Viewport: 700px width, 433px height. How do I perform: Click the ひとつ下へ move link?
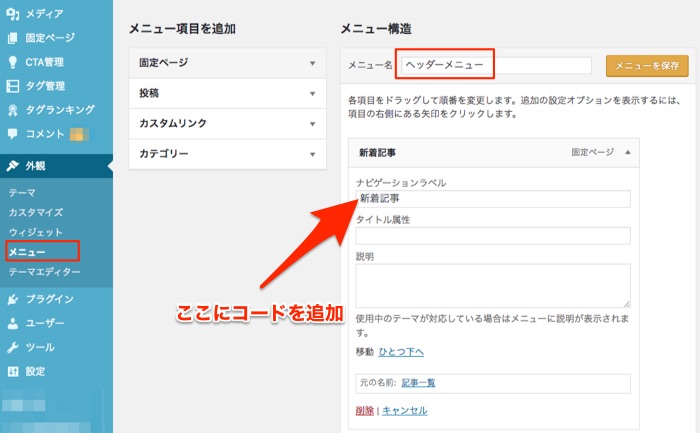(x=401, y=352)
